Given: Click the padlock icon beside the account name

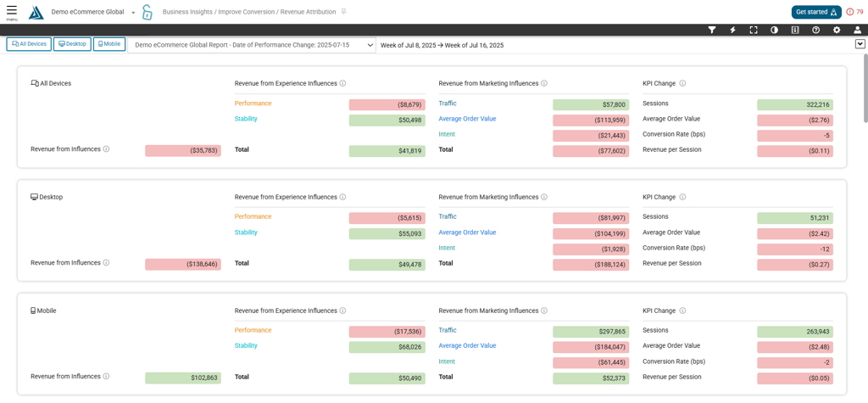Looking at the screenshot, I should pyautogui.click(x=147, y=12).
